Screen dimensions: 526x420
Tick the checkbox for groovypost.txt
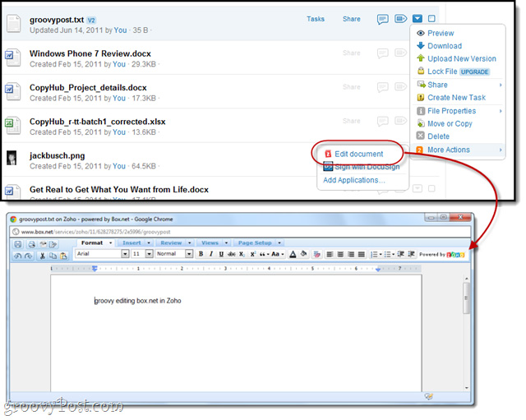431,19
